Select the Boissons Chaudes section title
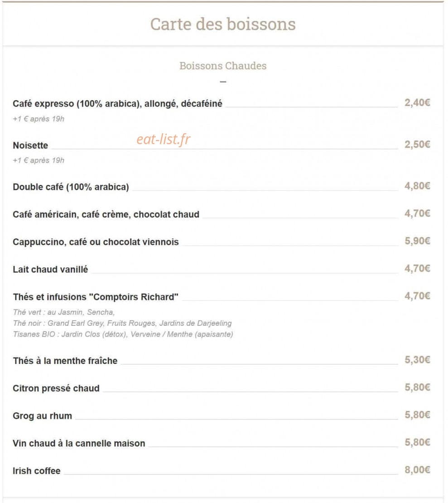 point(223,66)
